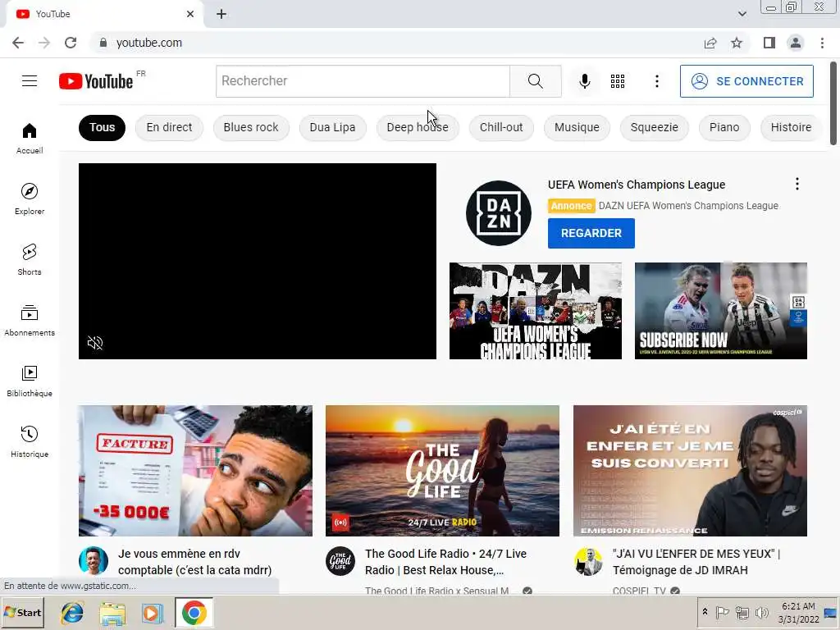
Task: Open the accounting video channel avatar
Action: click(x=94, y=561)
